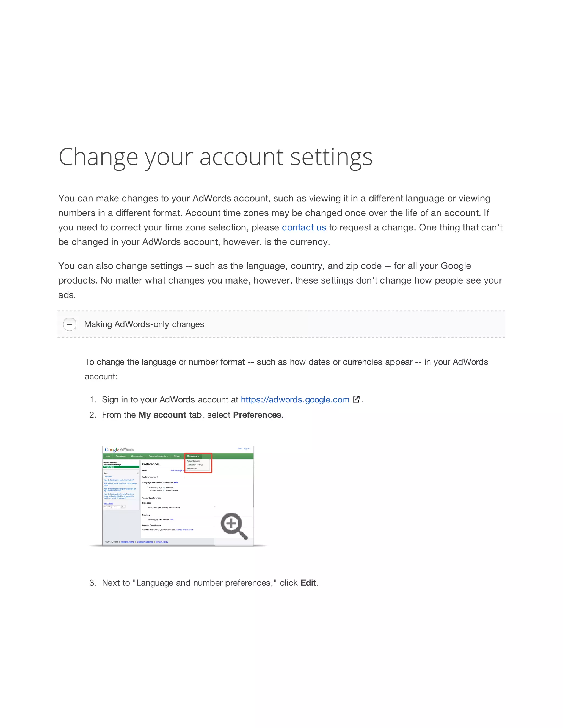Image resolution: width=563 pixels, height=728 pixels.
Task: Choose Account access in the My account dropdown
Action: coord(194,461)
